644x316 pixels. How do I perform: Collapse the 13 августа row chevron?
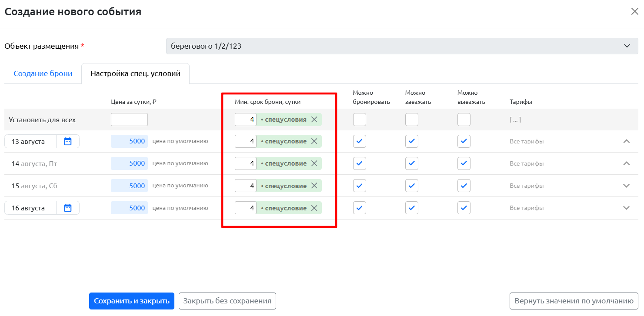pos(627,141)
